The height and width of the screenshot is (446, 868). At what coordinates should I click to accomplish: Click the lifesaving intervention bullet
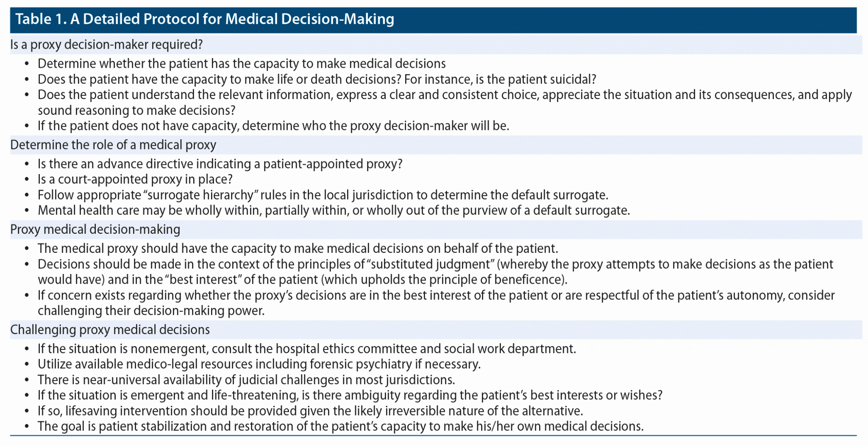pos(310,411)
